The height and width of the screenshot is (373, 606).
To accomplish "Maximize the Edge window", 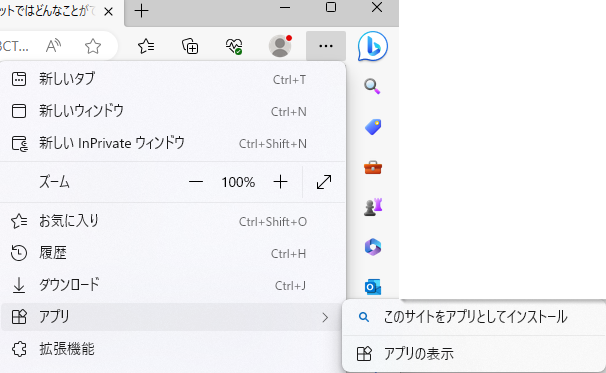I will [331, 7].
